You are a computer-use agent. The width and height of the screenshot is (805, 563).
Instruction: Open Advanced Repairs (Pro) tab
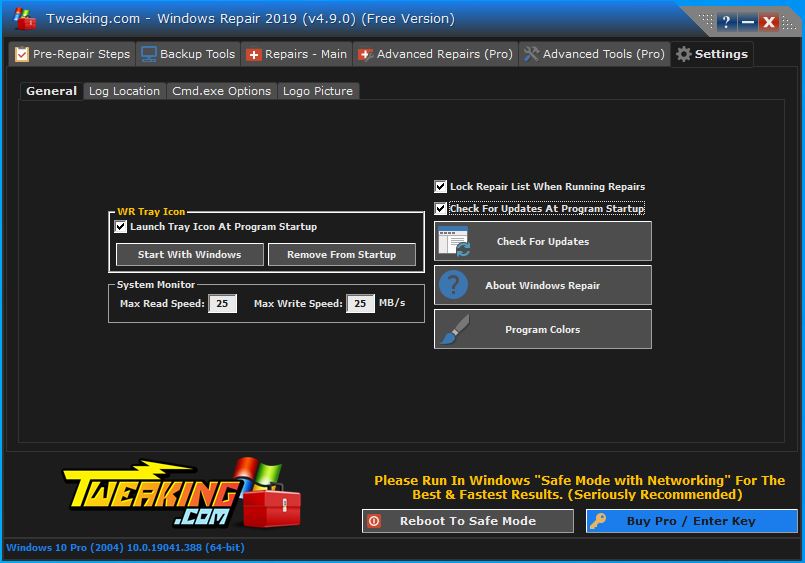pos(435,54)
